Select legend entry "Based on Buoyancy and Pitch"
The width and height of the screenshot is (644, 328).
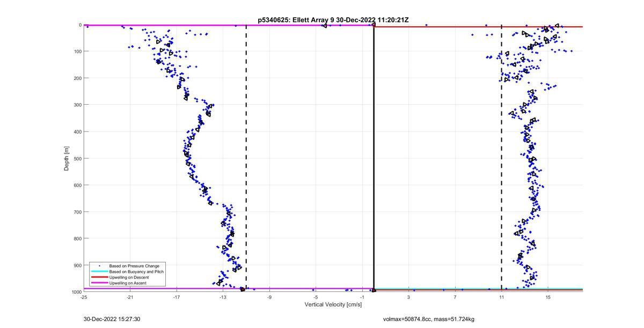point(136,272)
